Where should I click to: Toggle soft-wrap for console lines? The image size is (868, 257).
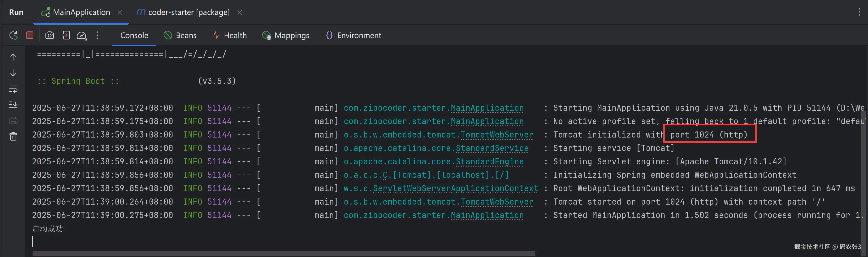13,89
